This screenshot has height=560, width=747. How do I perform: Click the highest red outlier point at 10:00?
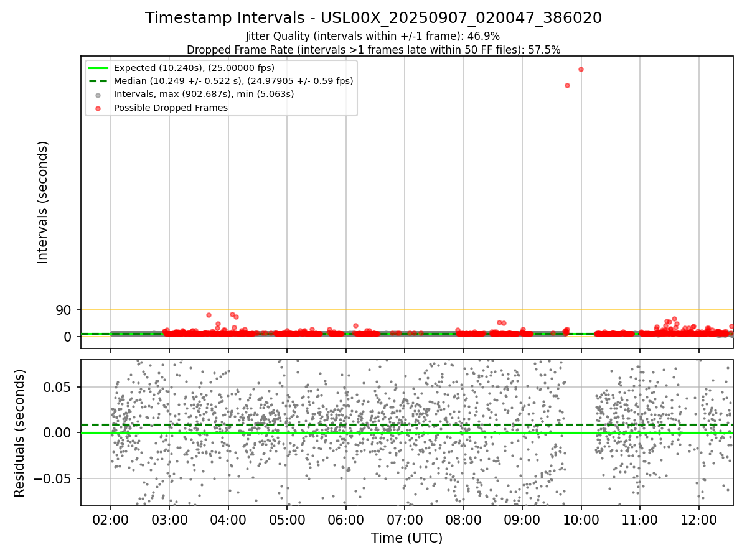[x=581, y=69]
